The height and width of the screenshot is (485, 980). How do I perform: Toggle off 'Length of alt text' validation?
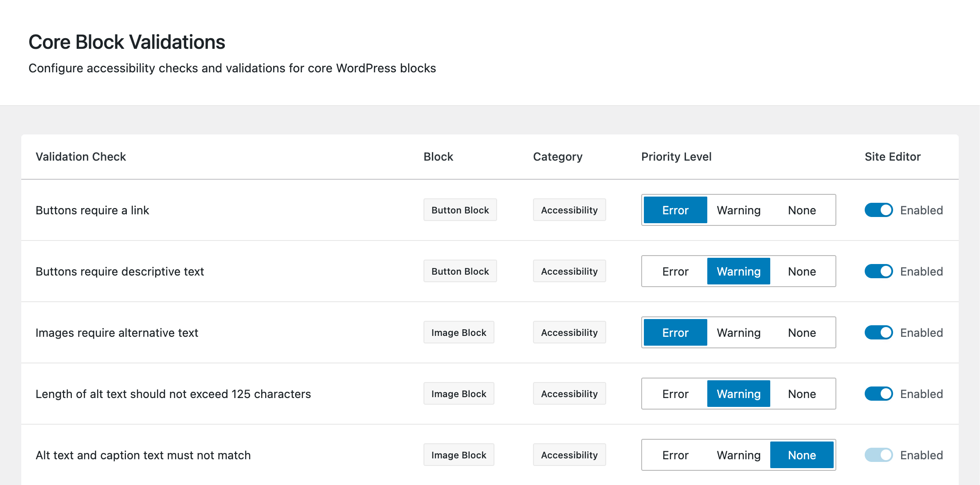pos(878,394)
